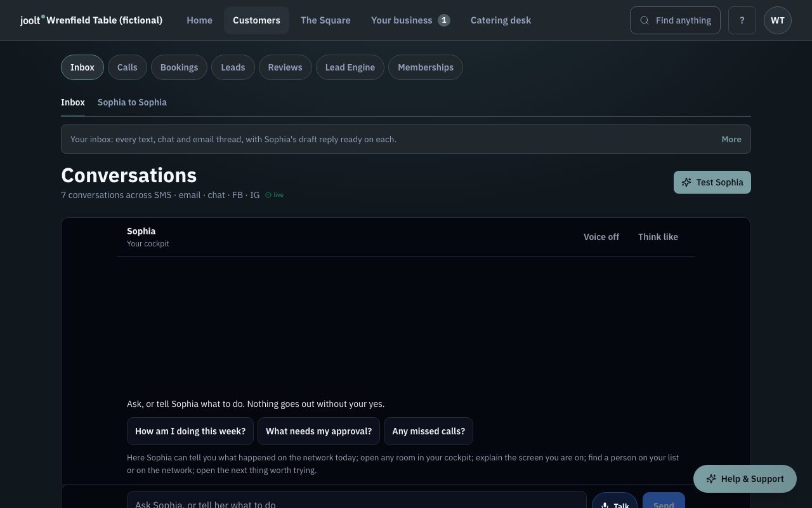Click the live status indicator

pyautogui.click(x=274, y=195)
